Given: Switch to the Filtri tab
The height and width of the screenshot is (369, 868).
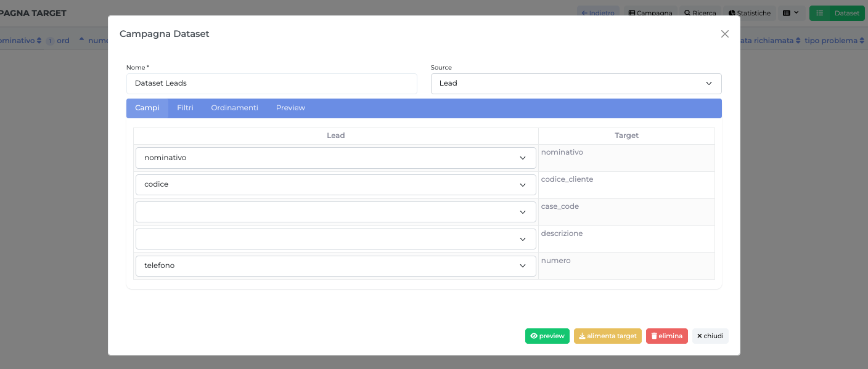Looking at the screenshot, I should click(185, 108).
